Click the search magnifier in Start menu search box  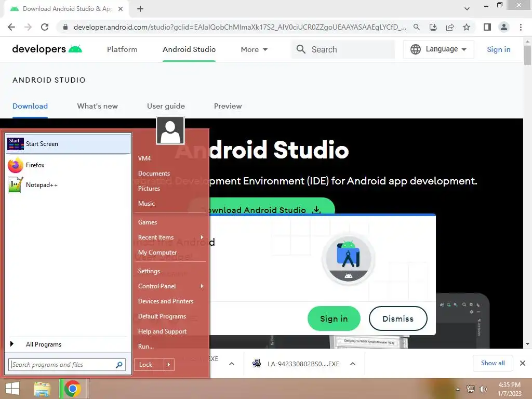click(x=119, y=365)
